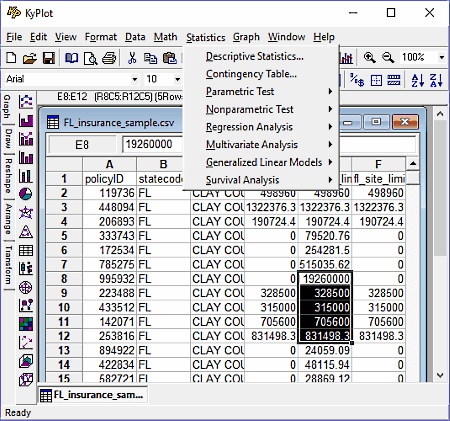Select the pie chart icon

(26, 194)
